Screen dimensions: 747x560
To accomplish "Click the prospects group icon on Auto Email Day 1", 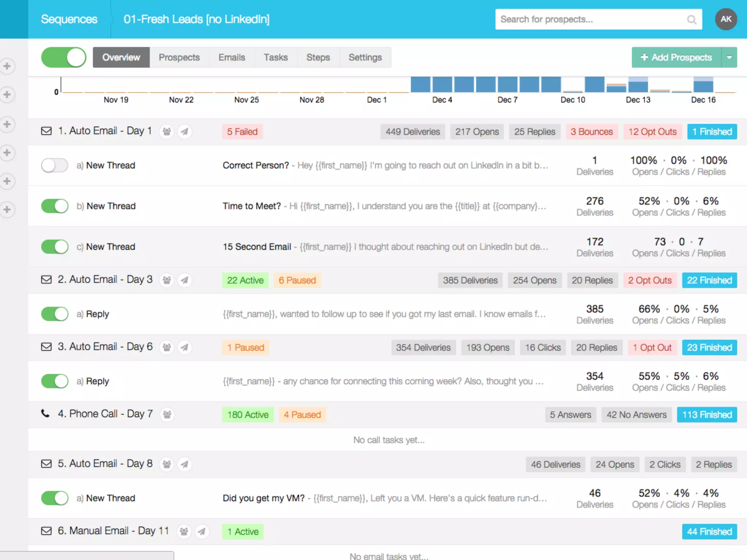I will coord(167,131).
